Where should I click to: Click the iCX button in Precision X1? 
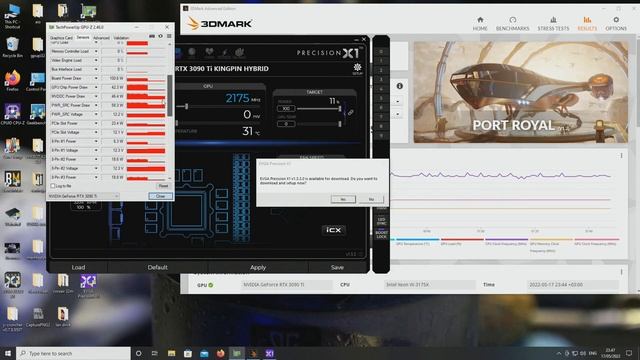333,230
